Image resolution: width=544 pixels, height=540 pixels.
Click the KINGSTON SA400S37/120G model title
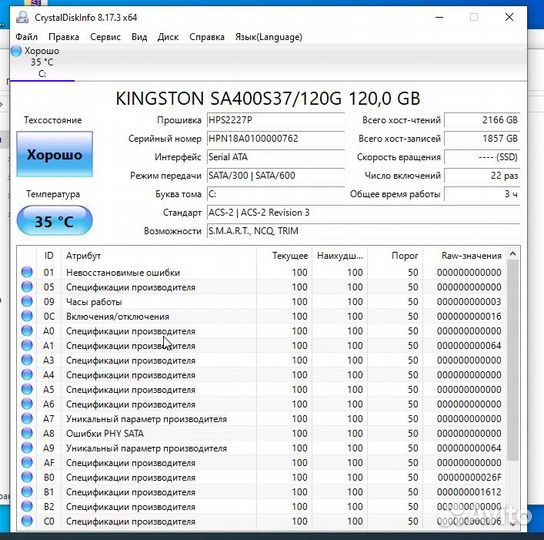(x=268, y=98)
